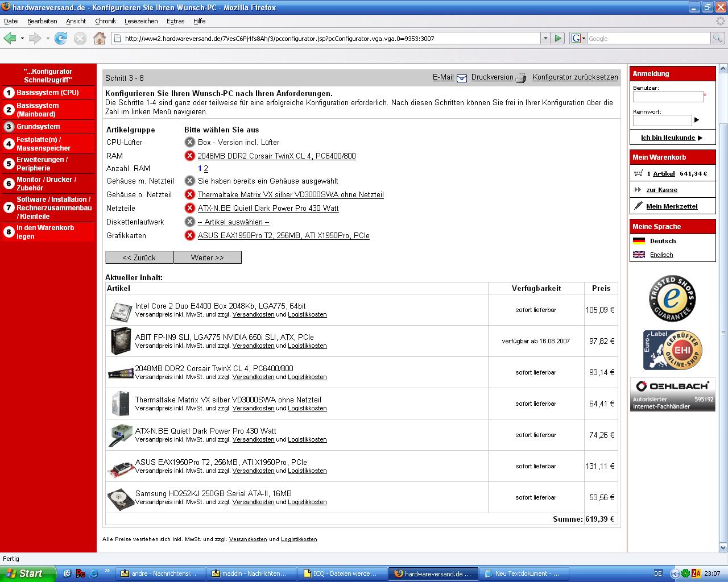Switch language to Englisch

click(x=661, y=255)
